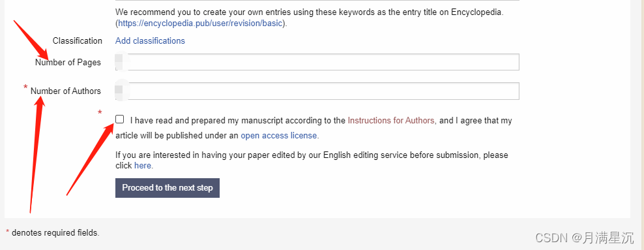Click the Number of Pages label
This screenshot has width=644, height=250.
tap(68, 63)
